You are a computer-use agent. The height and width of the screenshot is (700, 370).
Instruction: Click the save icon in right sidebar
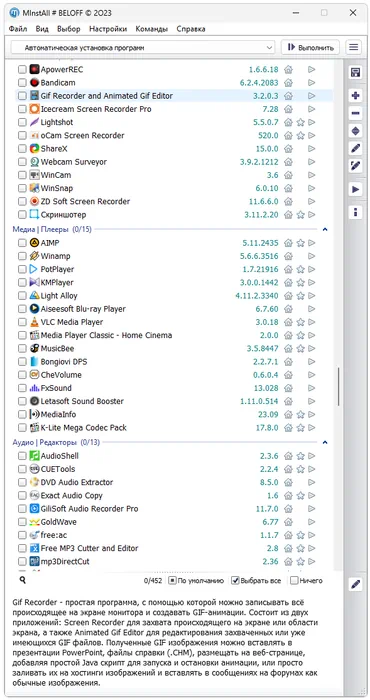(355, 73)
